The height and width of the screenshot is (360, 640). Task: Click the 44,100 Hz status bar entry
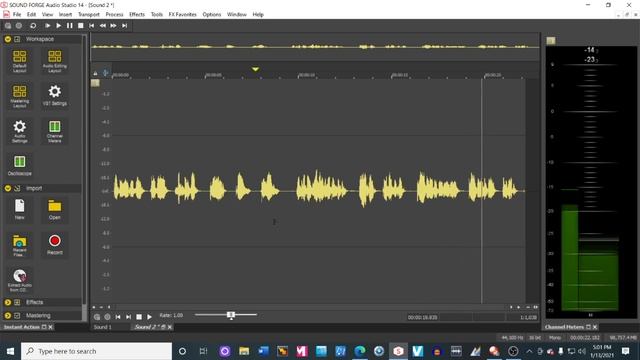click(x=512, y=338)
